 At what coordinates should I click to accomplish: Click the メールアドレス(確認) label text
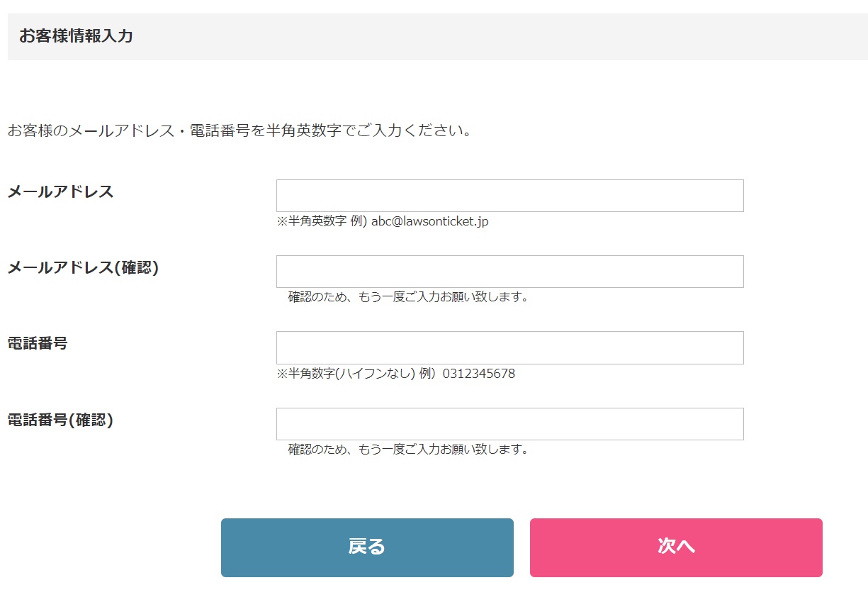coord(83,268)
